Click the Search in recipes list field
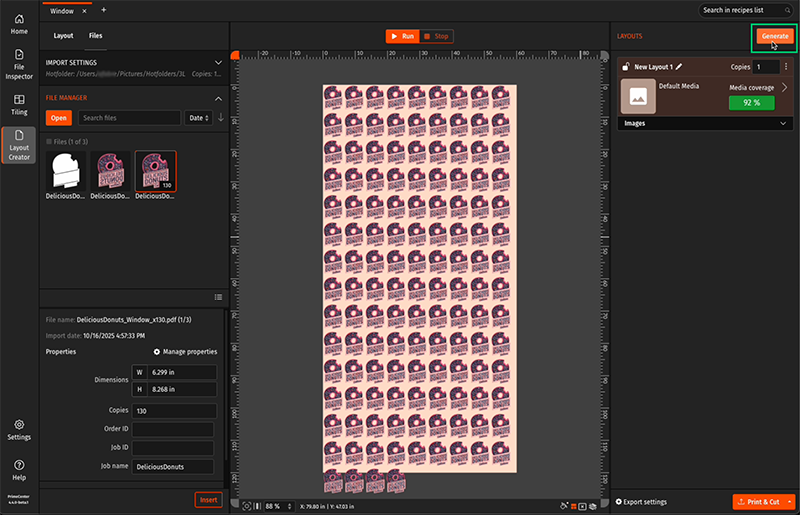The height and width of the screenshot is (515, 800). [746, 10]
